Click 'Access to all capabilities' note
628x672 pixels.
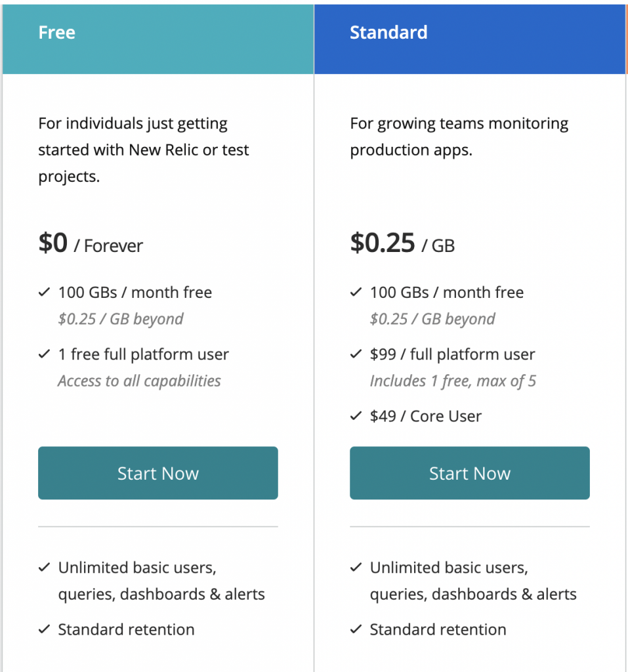click(139, 381)
